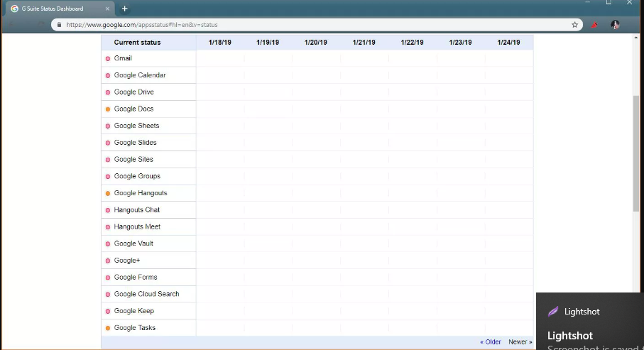644x350 pixels.
Task: Click the Google Sheets status dot
Action: [108, 126]
